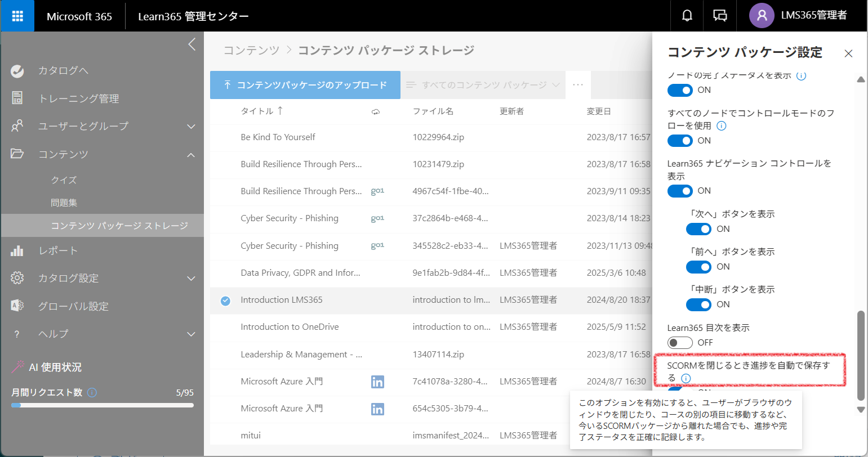Turn off 「次へ」ボタンを表示 switch
This screenshot has height=457, width=868.
point(698,229)
